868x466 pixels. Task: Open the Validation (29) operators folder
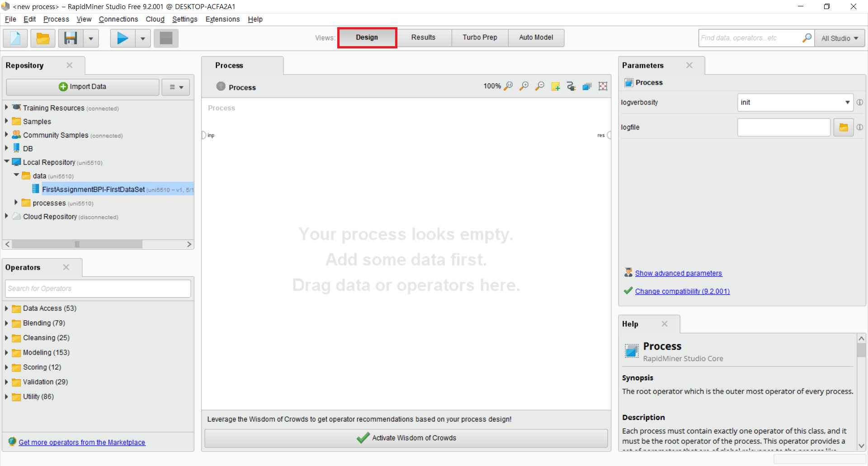(6, 382)
